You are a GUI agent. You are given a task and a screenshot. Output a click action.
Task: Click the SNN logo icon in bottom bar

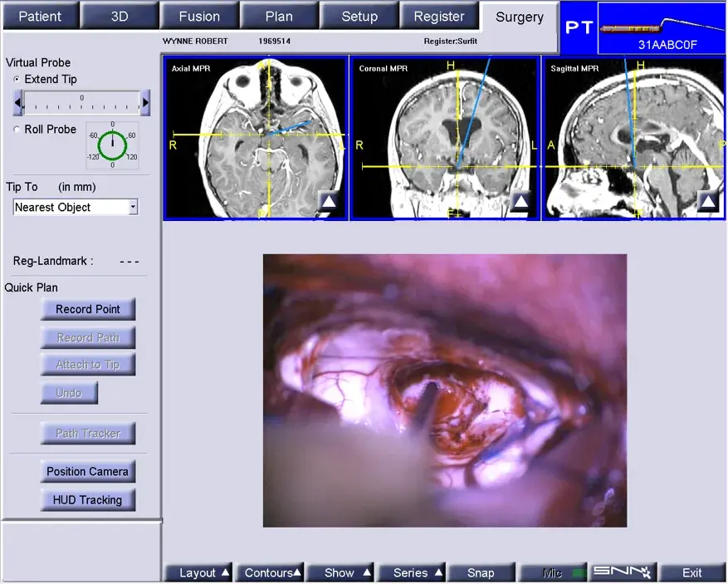(622, 572)
